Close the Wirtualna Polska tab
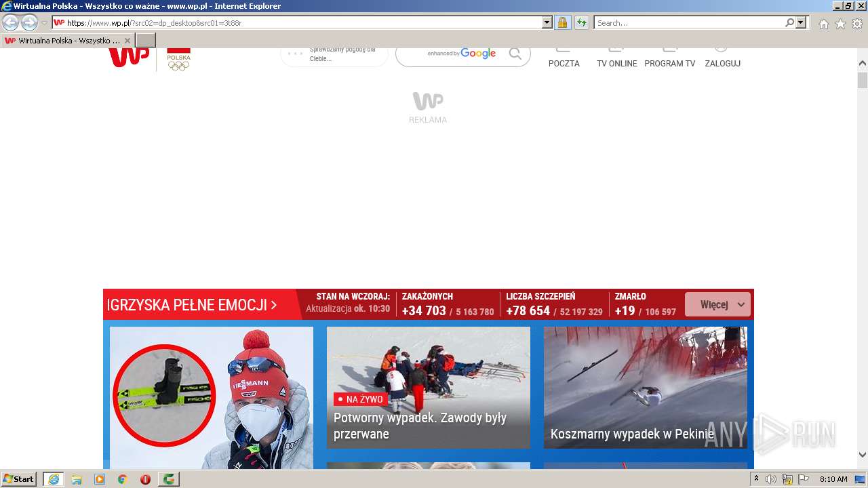This screenshot has height=488, width=868. (x=127, y=41)
